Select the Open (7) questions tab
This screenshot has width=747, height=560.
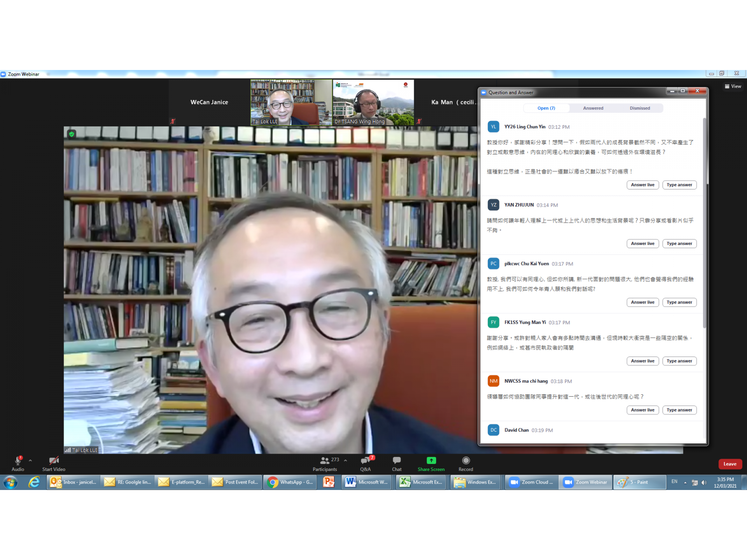click(x=546, y=108)
